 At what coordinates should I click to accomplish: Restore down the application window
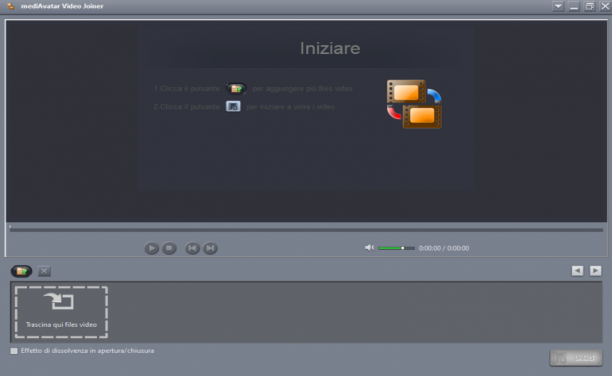[589, 6]
